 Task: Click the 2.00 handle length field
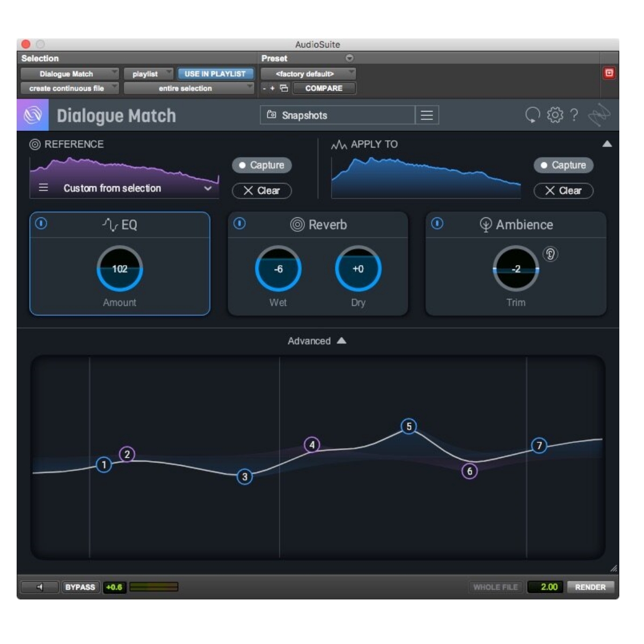[x=545, y=587]
